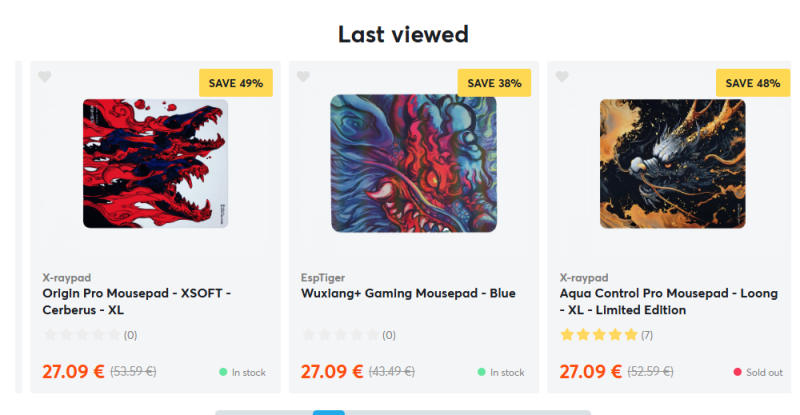The height and width of the screenshot is (415, 800).
Task: Open Aqua Control Pro Mousepad - Loong title
Action: pos(668,302)
